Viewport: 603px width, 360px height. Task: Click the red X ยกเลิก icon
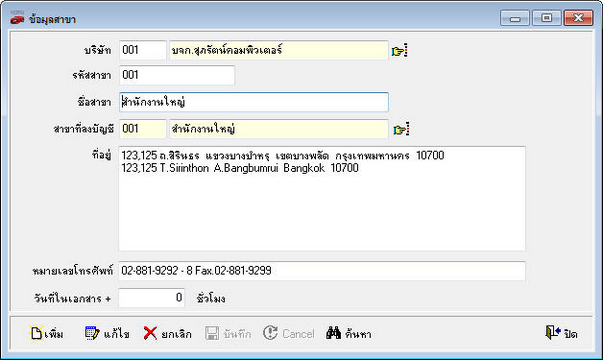tap(150, 333)
